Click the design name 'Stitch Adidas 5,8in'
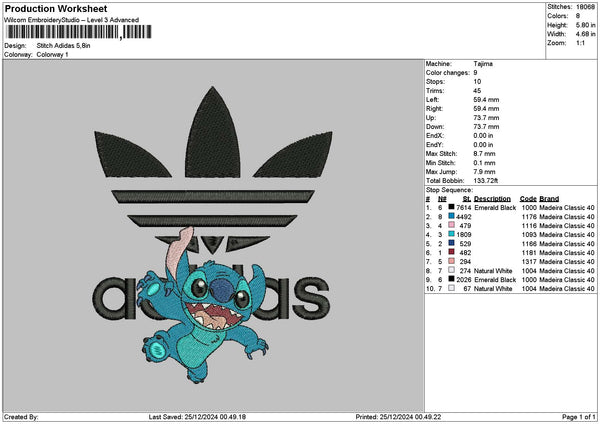Image resolution: width=600 pixels, height=424 pixels. [x=64, y=46]
